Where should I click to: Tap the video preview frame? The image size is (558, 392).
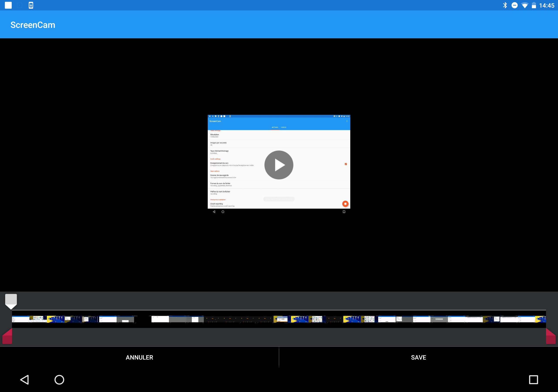279,165
